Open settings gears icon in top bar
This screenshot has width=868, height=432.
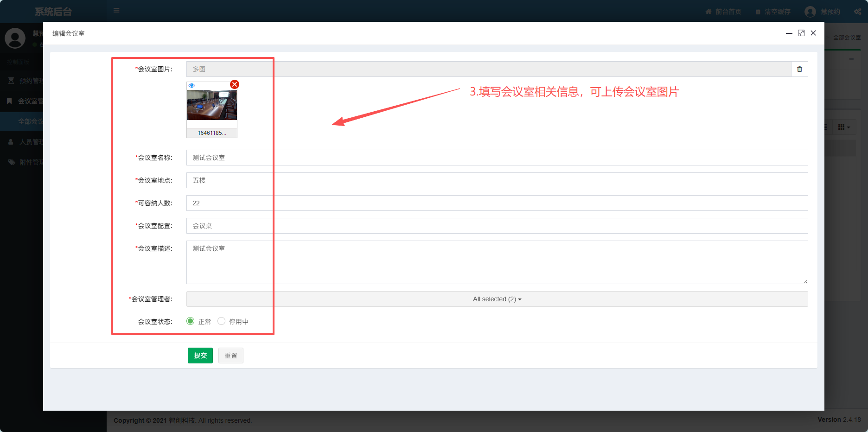857,12
